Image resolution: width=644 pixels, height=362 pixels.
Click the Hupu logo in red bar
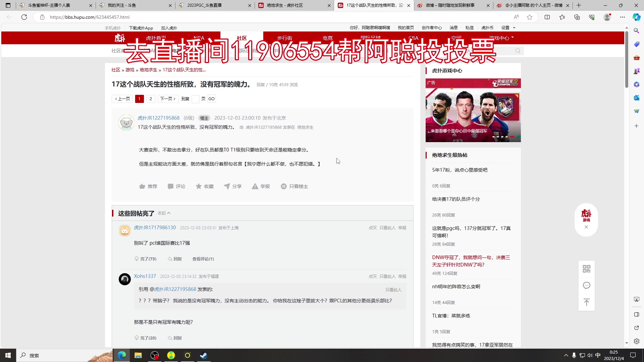tap(120, 38)
